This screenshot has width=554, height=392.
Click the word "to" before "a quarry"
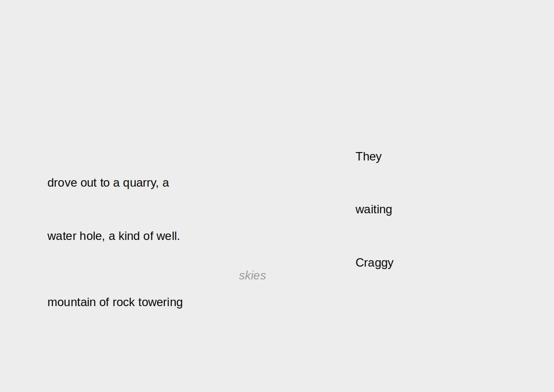(105, 183)
